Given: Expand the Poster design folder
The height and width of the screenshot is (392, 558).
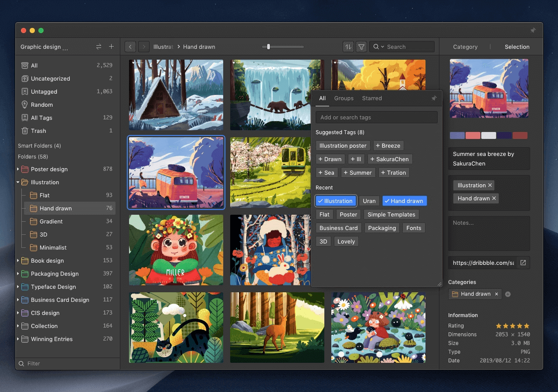Looking at the screenshot, I should coord(17,169).
